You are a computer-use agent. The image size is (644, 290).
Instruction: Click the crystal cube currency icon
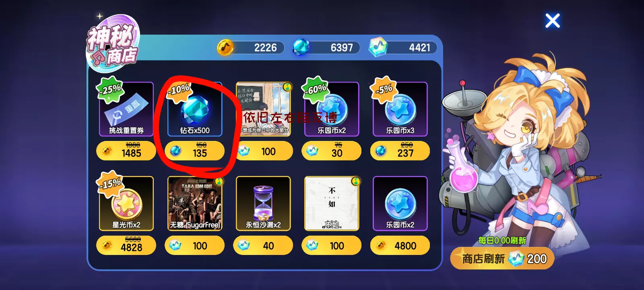378,48
